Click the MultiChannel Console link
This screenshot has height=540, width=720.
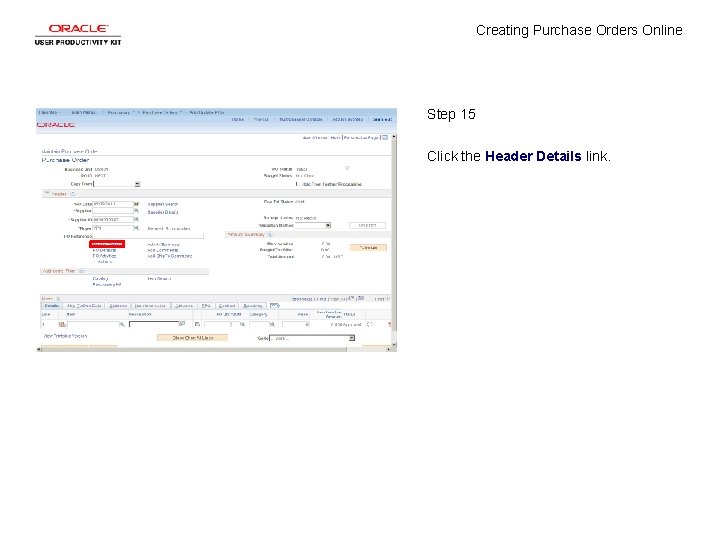pyautogui.click(x=301, y=119)
